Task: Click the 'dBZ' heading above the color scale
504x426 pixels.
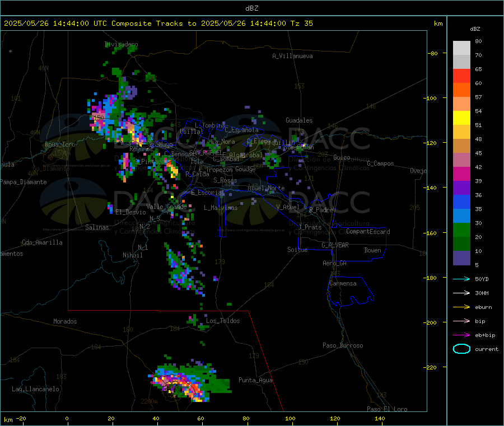Action: coord(475,29)
